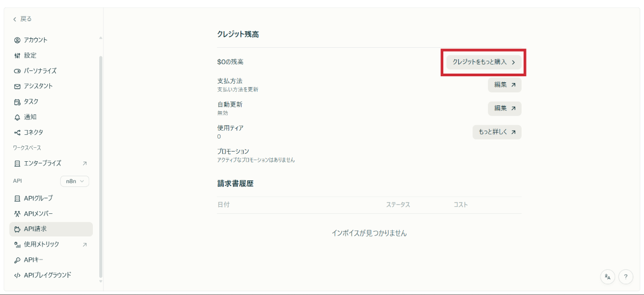This screenshot has width=644, height=295.
Task: Click the アカウント person icon in sidebar
Action: (17, 40)
